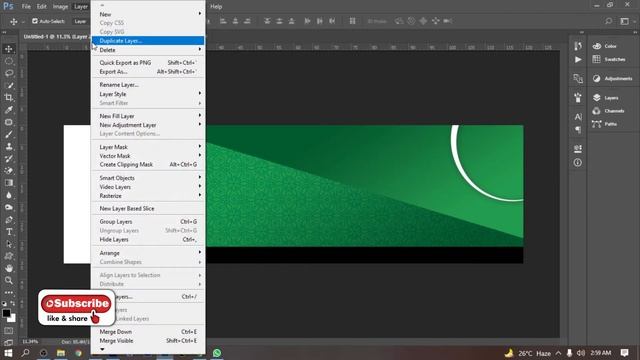
Task: Click the search icon in options bar
Action: coord(609,21)
